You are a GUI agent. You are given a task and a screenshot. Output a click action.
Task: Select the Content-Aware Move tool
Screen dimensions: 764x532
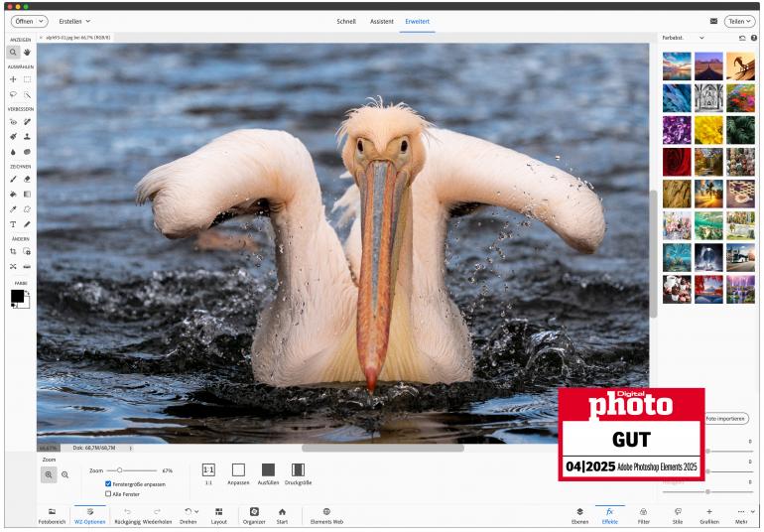coord(13,266)
